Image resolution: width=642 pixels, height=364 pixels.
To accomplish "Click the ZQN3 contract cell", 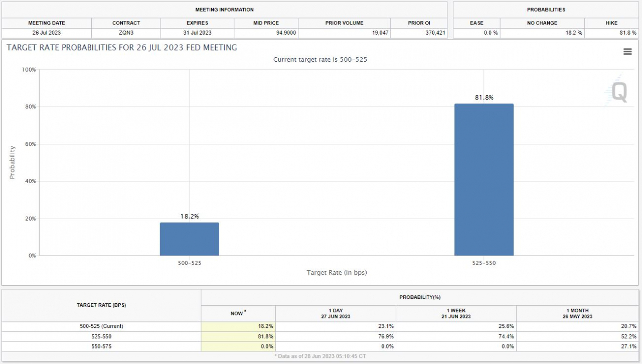I will pos(126,33).
